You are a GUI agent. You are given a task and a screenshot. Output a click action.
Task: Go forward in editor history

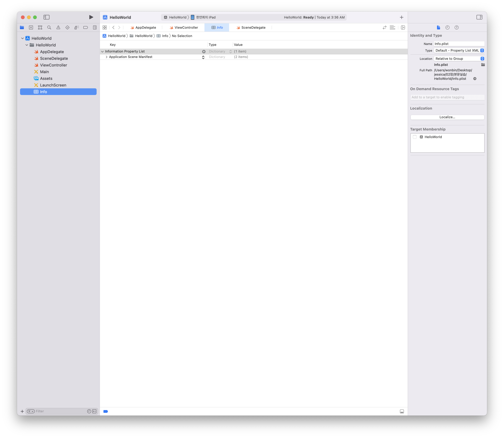pos(119,27)
